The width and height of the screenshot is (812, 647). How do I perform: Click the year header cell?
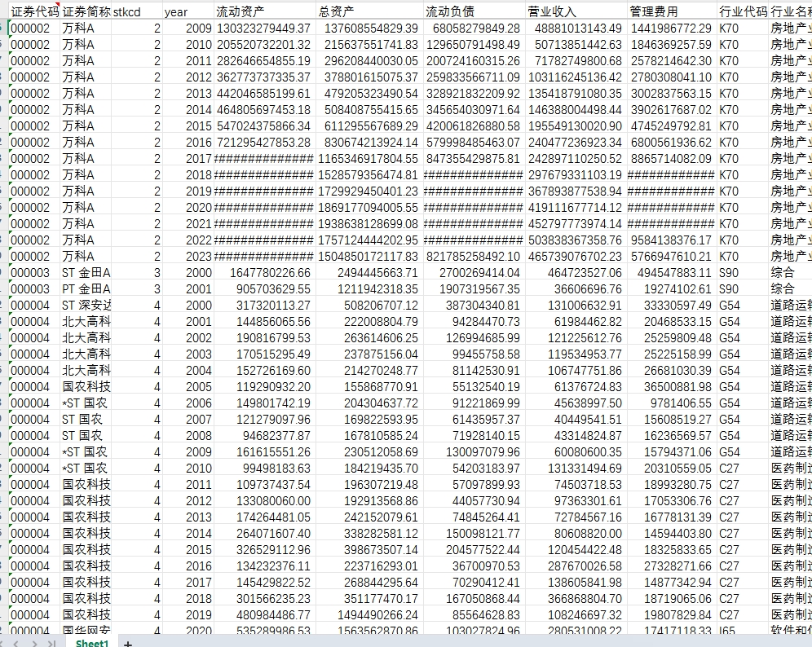pyautogui.click(x=188, y=12)
